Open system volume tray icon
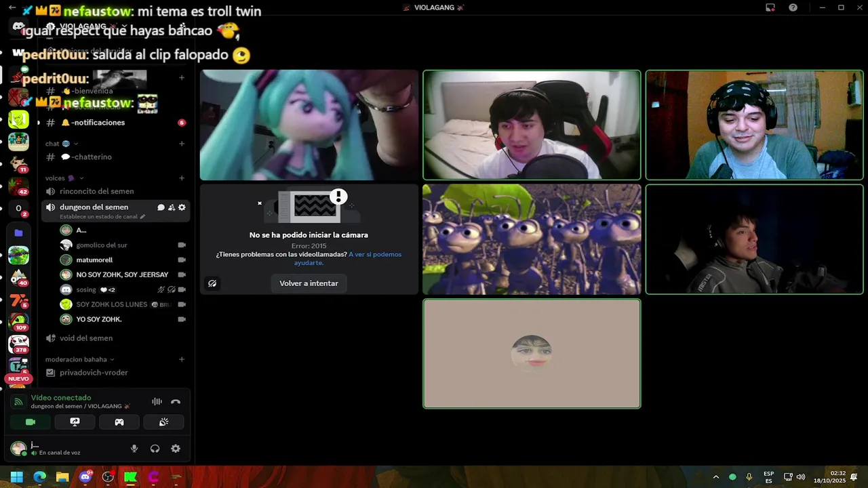868x488 pixels. [801, 477]
